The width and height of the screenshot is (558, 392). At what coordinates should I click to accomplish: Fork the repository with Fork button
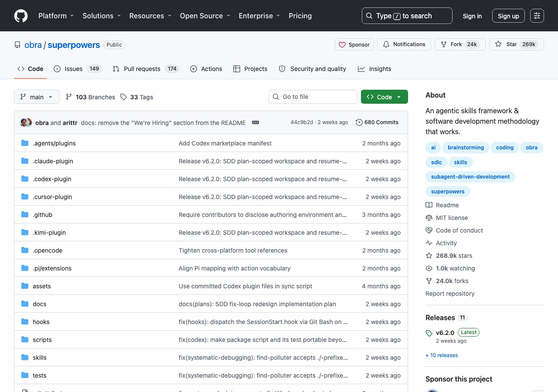(x=460, y=44)
